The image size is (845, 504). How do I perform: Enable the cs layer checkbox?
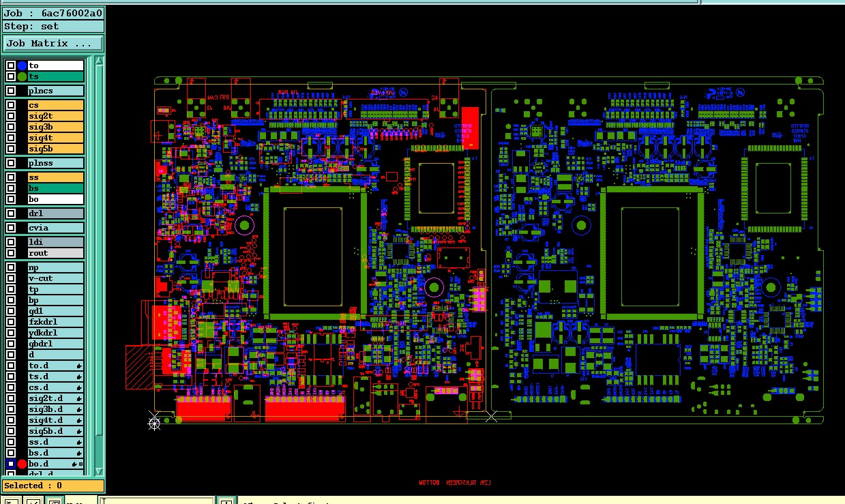[11, 105]
